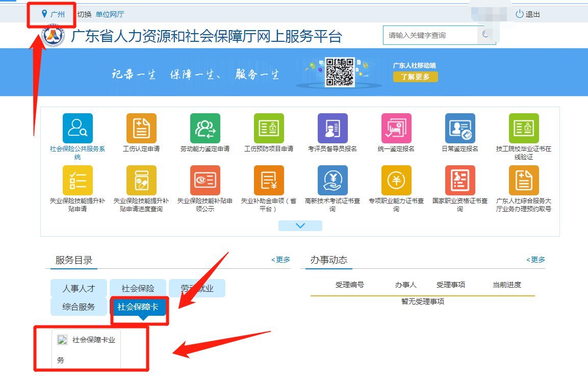Switch to 社会保险 tab
The image size is (588, 378).
point(138,288)
